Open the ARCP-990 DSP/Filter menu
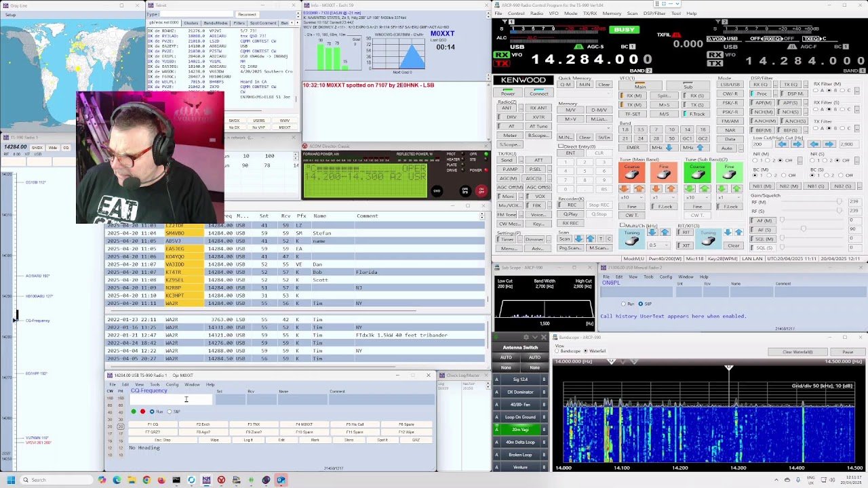Viewport: 868px width, 488px height. coord(654,14)
